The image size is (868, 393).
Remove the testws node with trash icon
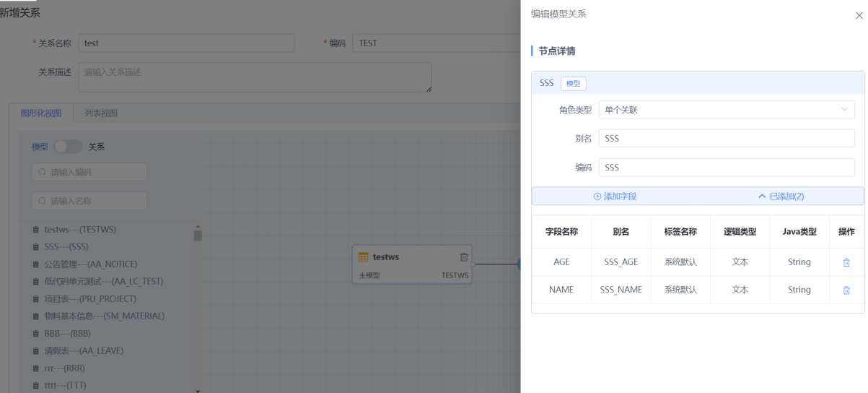[464, 257]
